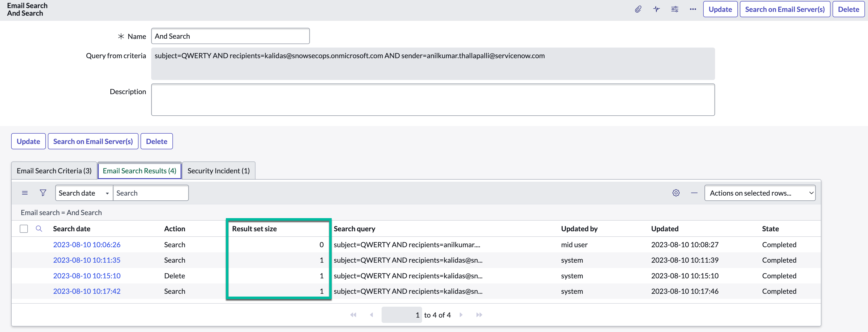Click the 'Email search = And Search' breadcrumb
This screenshot has height=332, width=868.
pos(61,213)
